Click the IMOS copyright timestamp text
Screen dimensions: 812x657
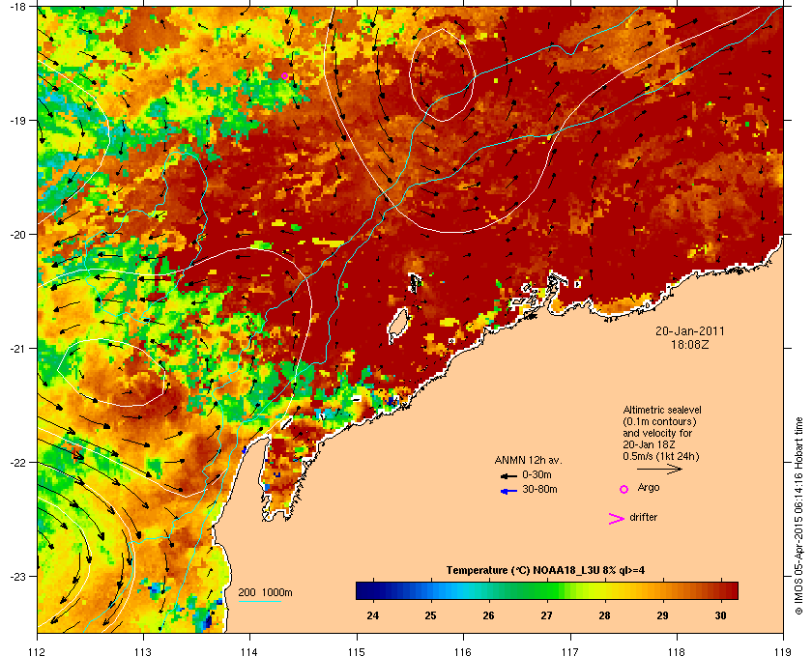point(798,516)
